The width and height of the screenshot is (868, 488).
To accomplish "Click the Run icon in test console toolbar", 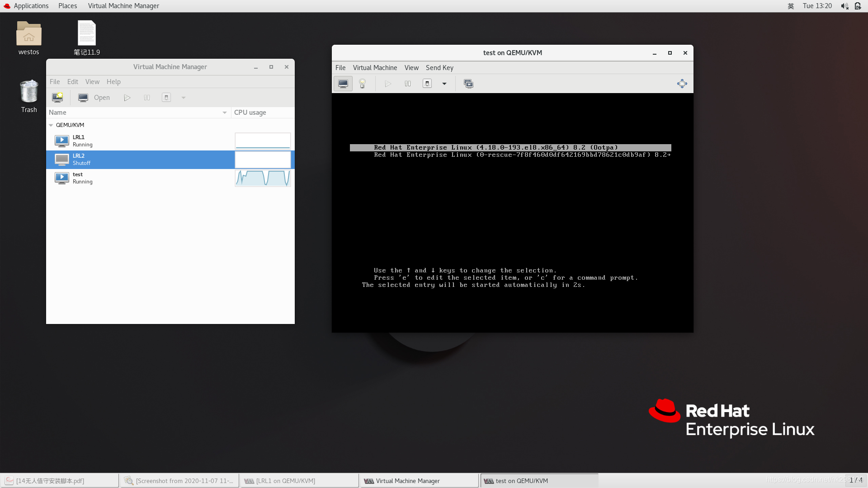I will 388,84.
